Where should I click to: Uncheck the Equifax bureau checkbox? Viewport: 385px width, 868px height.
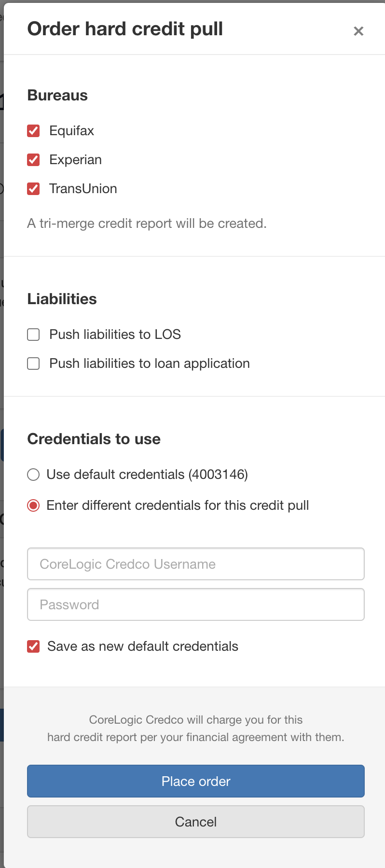click(33, 131)
